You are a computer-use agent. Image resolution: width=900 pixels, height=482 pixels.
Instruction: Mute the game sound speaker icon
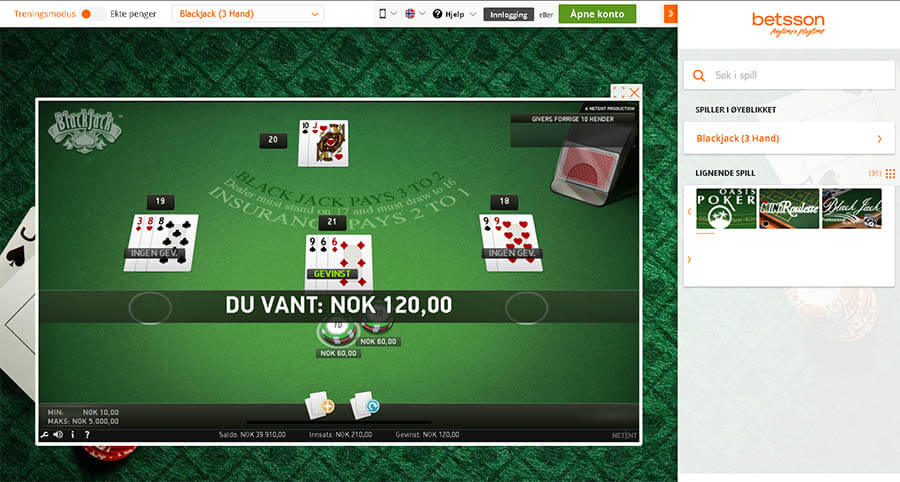click(x=58, y=435)
